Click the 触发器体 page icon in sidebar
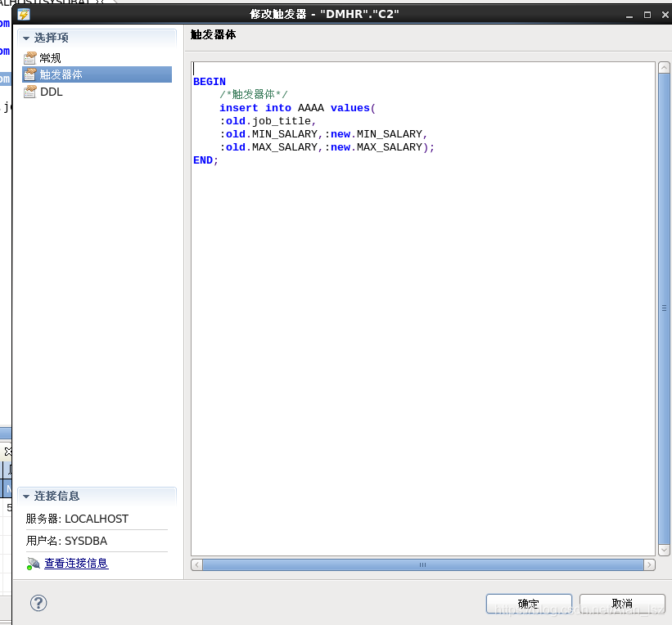Screen dimensions: 672x625 tap(30, 74)
